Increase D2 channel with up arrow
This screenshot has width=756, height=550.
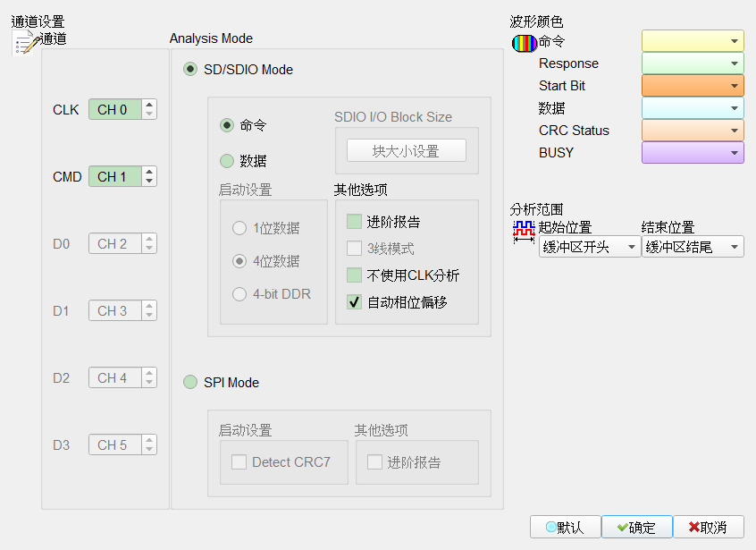click(149, 372)
